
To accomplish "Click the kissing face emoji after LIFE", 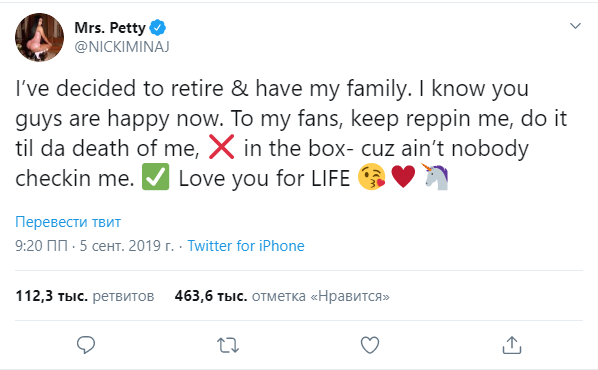I will [x=371, y=177].
